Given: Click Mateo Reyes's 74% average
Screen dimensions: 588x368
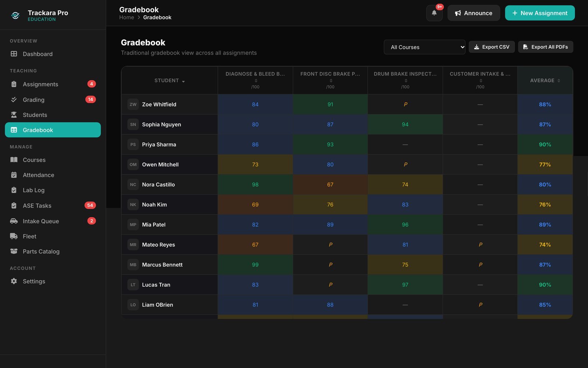Looking at the screenshot, I should [545, 245].
